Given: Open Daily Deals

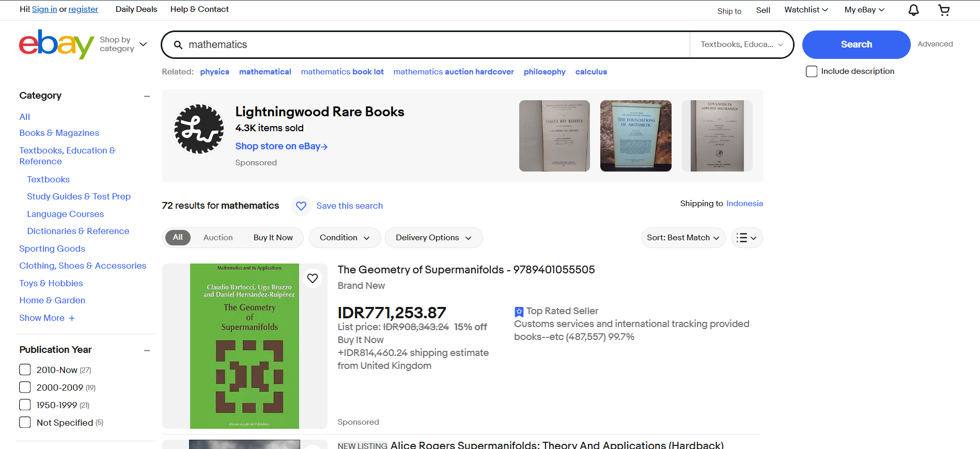Looking at the screenshot, I should point(136,9).
